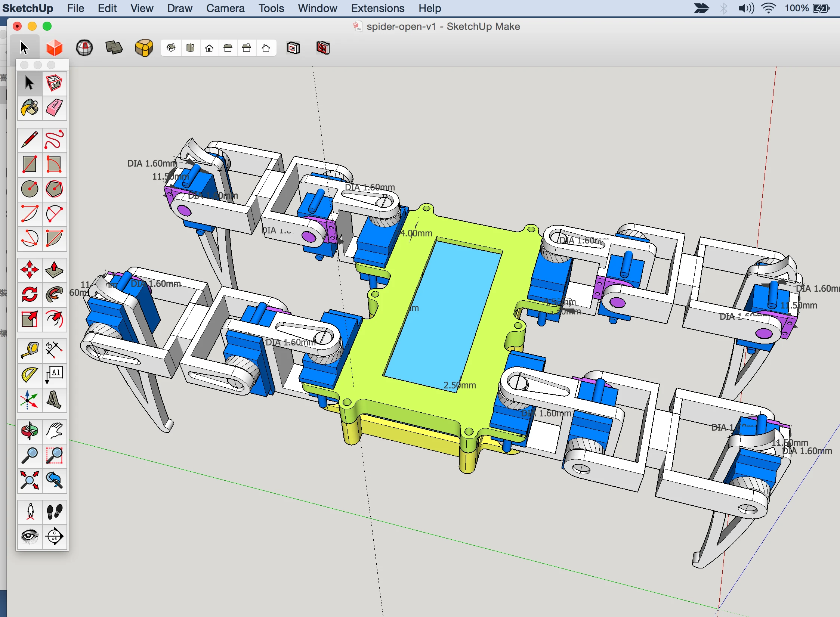Open the Wi-Fi status menu

[768, 8]
